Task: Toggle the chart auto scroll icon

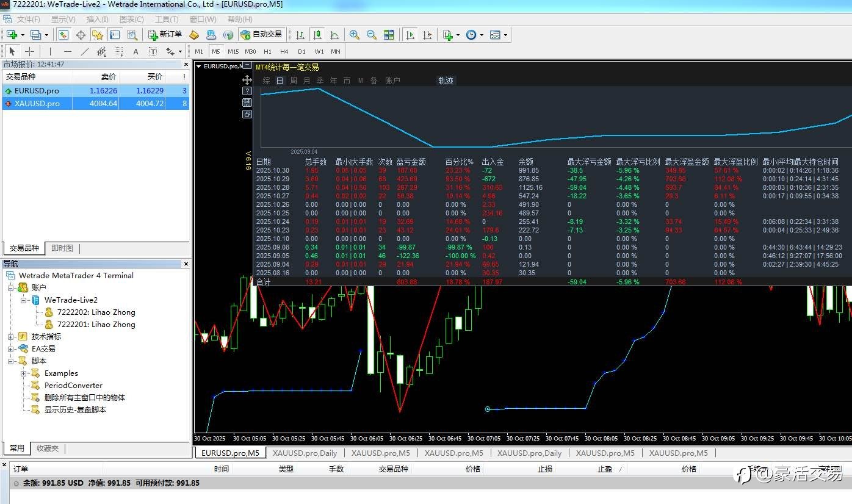Action: pos(410,35)
